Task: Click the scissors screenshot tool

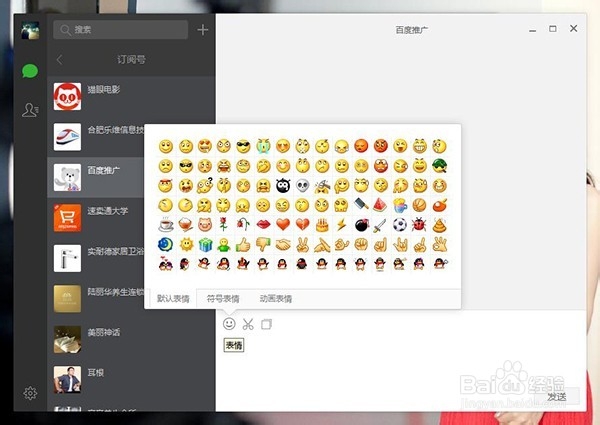Action: coord(248,324)
